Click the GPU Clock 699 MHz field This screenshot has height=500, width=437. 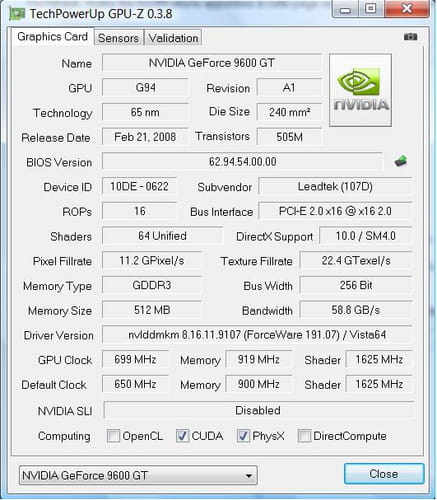[135, 359]
